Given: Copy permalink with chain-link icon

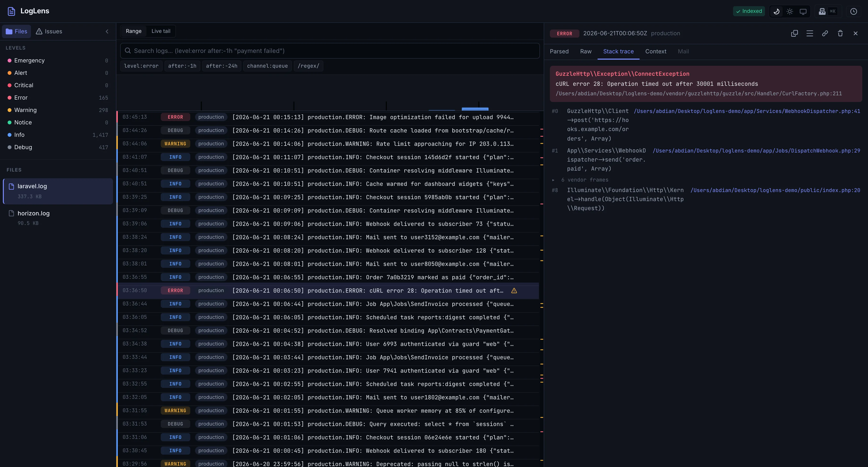Looking at the screenshot, I should pos(825,33).
